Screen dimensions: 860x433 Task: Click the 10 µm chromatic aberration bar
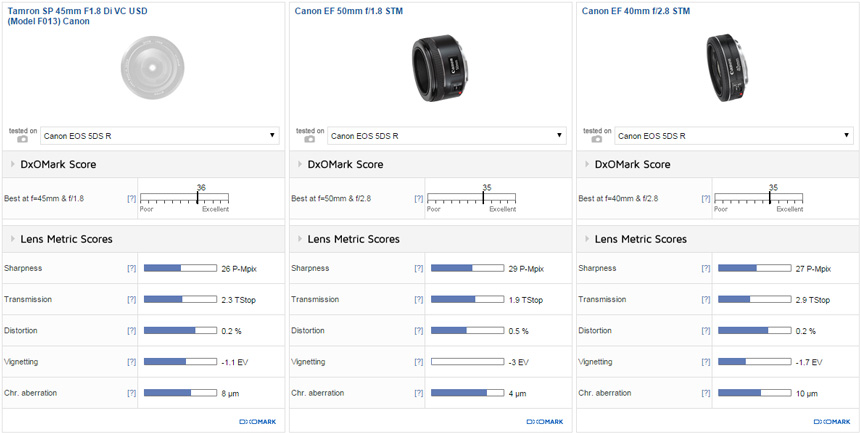pos(754,393)
